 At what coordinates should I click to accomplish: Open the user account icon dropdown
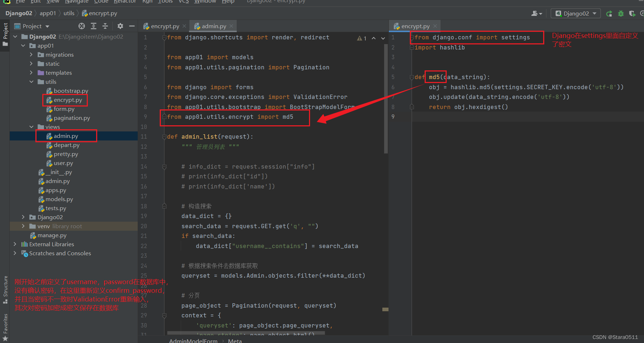coord(537,14)
